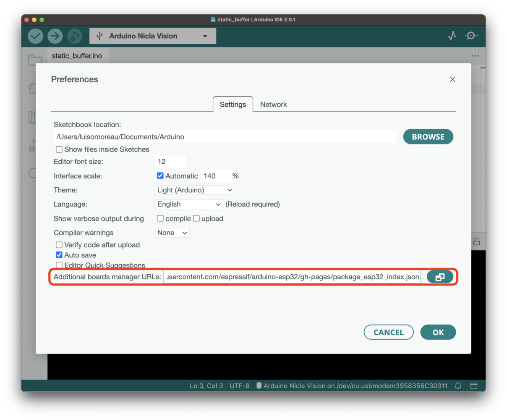The height and width of the screenshot is (420, 507).
Task: Click the macOS yellow minimize button
Action: tap(34, 20)
